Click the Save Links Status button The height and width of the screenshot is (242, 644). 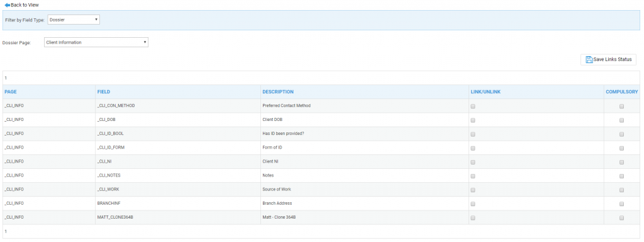pos(608,59)
